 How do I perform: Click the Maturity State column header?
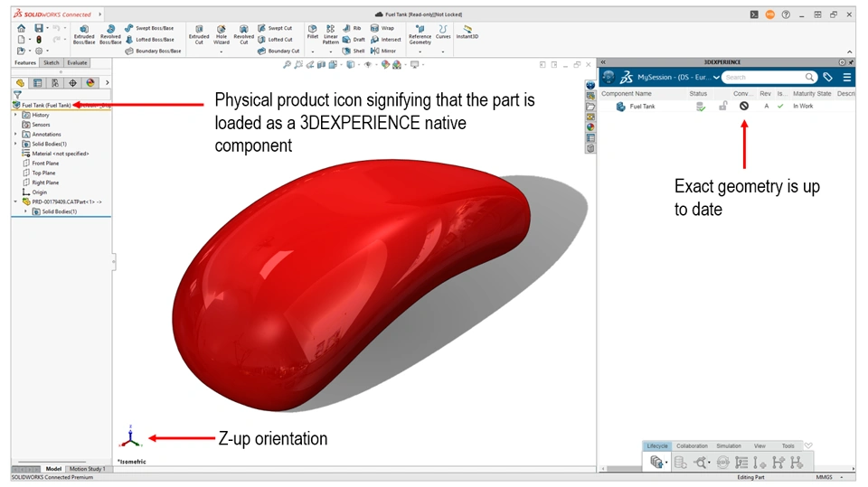(x=812, y=94)
